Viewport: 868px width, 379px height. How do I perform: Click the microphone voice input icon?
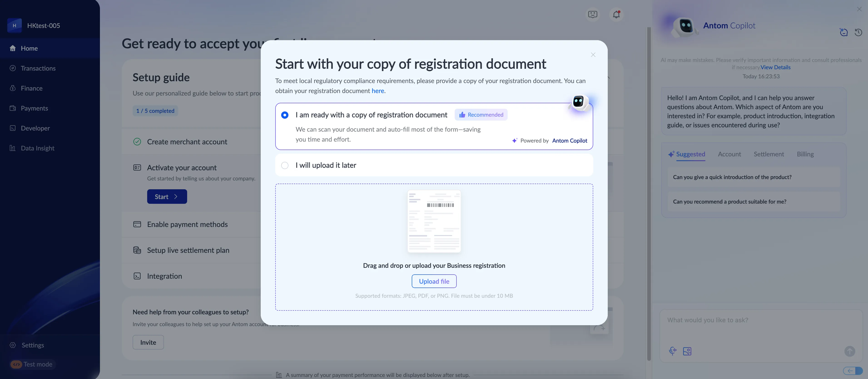(672, 351)
